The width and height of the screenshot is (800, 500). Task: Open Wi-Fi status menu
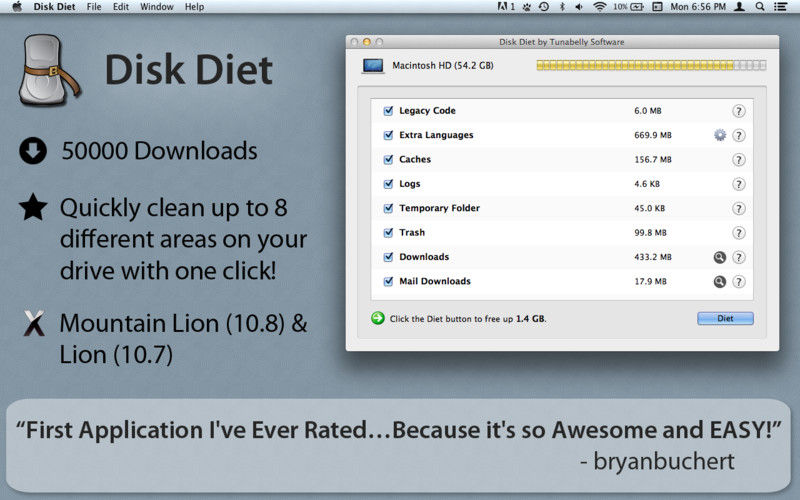point(599,7)
